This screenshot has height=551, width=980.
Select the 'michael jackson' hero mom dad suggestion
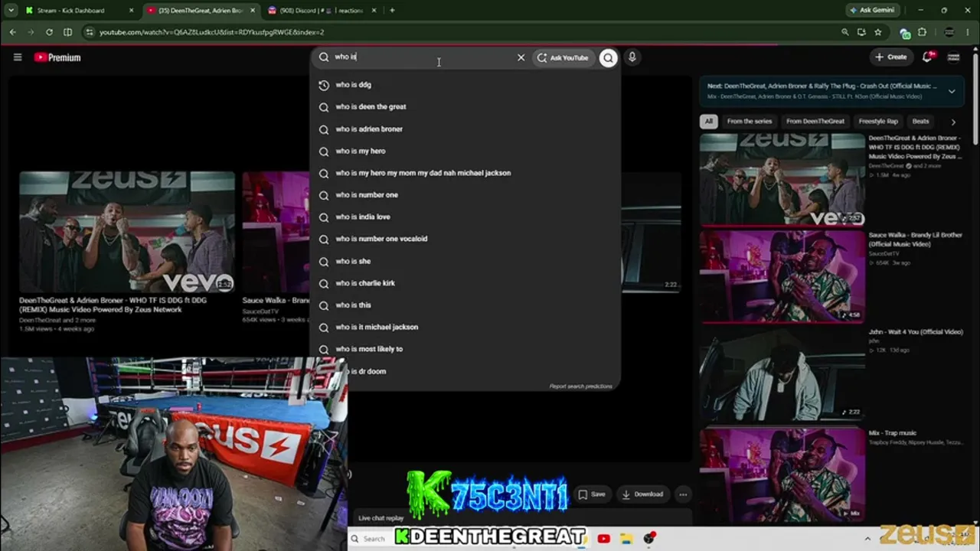(465, 173)
